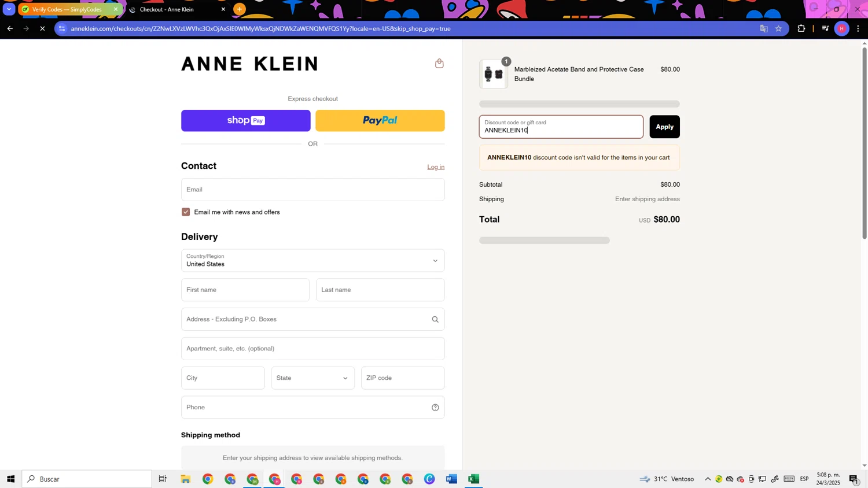Viewport: 868px width, 488px height.
Task: Open the Chrome profile avatar H
Action: pos(842,28)
